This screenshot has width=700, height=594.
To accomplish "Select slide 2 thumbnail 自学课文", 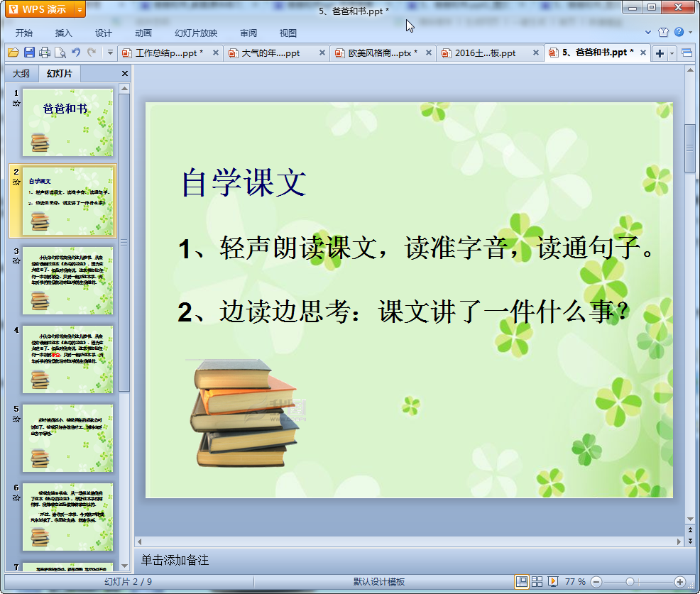I will click(68, 201).
